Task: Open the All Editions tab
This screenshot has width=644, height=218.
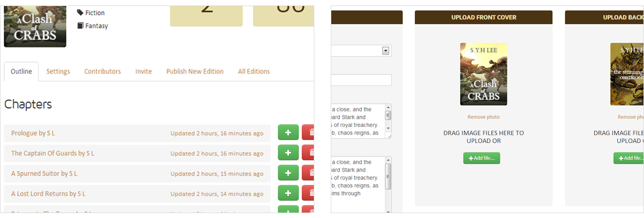Action: pyautogui.click(x=254, y=71)
